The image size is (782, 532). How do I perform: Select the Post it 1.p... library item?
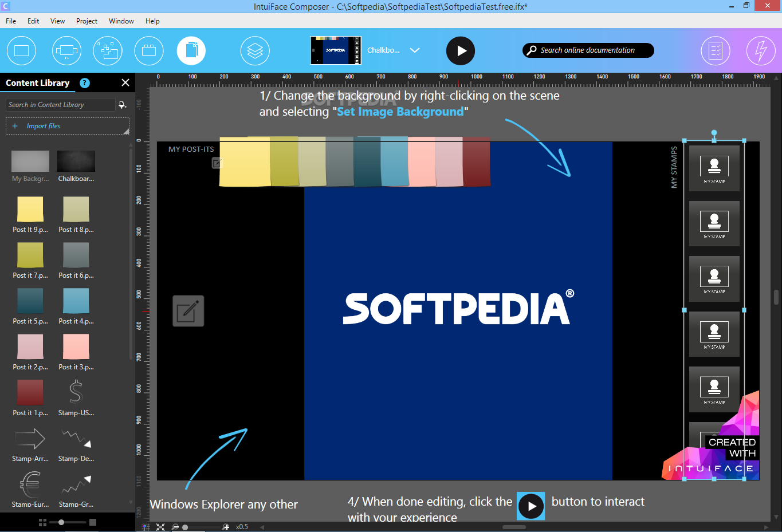tap(30, 397)
